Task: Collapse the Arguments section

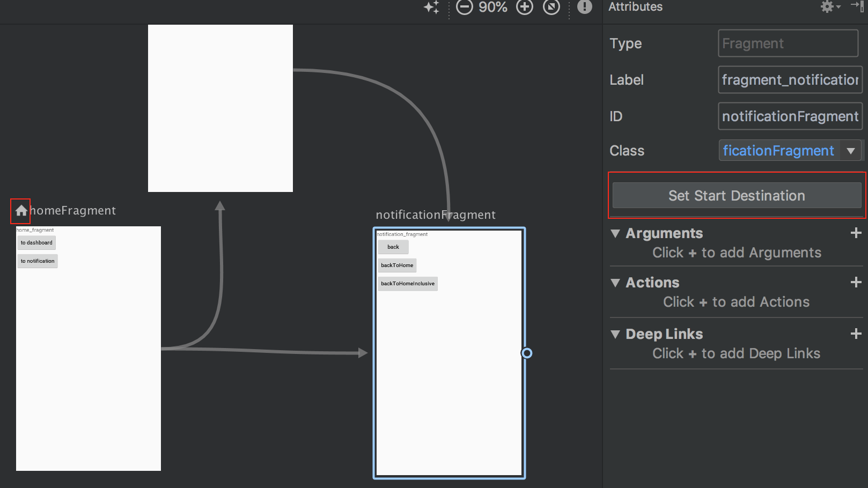Action: [615, 233]
